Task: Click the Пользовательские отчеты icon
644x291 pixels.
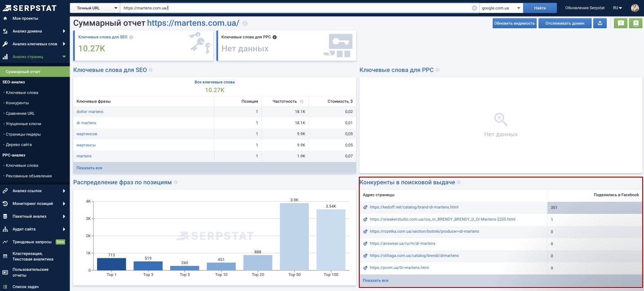Action: pyautogui.click(x=5, y=272)
